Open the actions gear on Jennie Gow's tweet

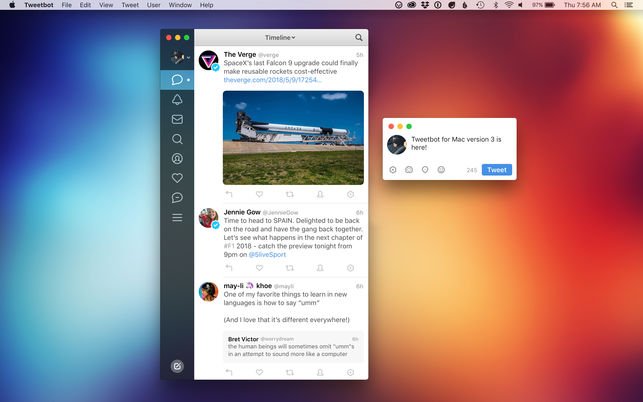(350, 268)
